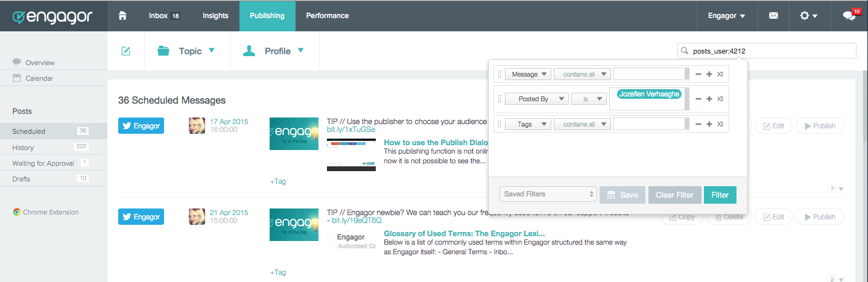Open the Profile dropdown
Viewport: 868px width, 282px height.
tap(273, 51)
